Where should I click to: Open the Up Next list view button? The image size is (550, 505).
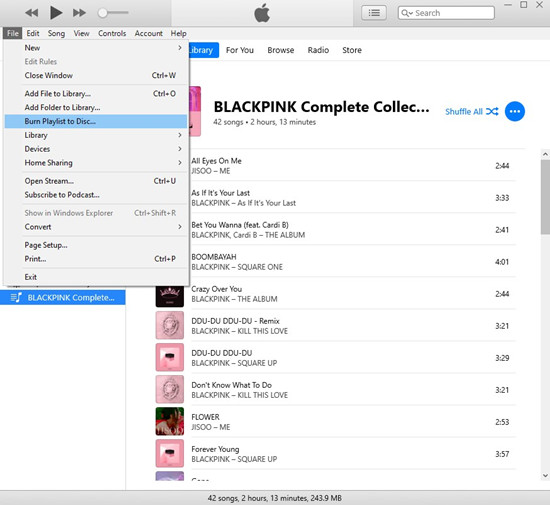point(374,13)
